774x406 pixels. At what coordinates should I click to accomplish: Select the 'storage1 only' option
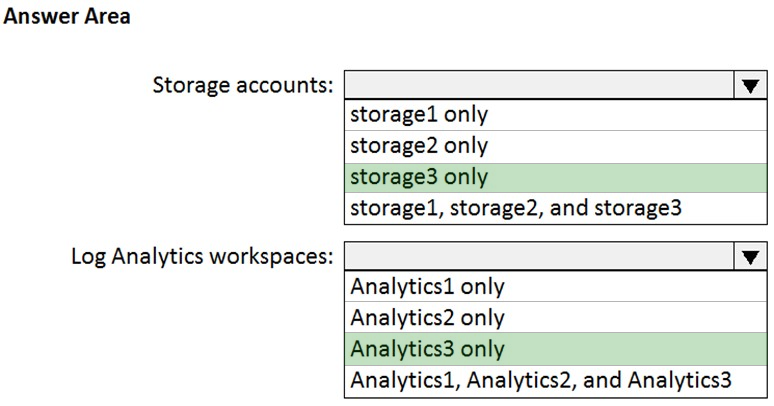[x=556, y=115]
